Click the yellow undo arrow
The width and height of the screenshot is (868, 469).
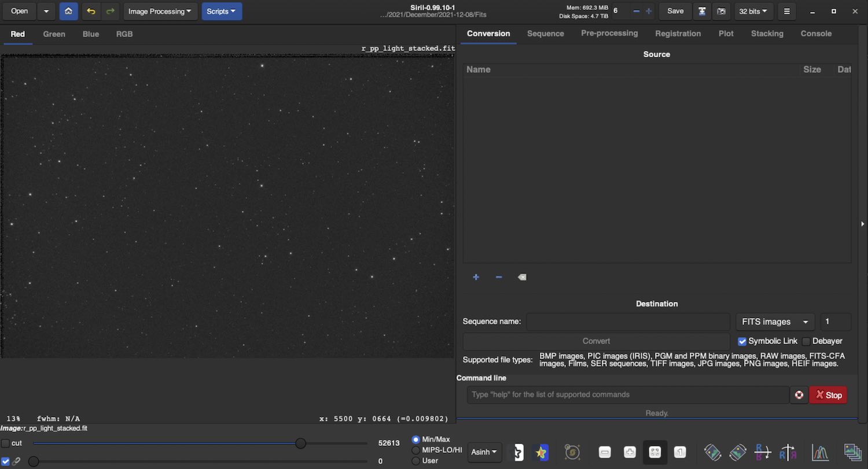click(91, 11)
